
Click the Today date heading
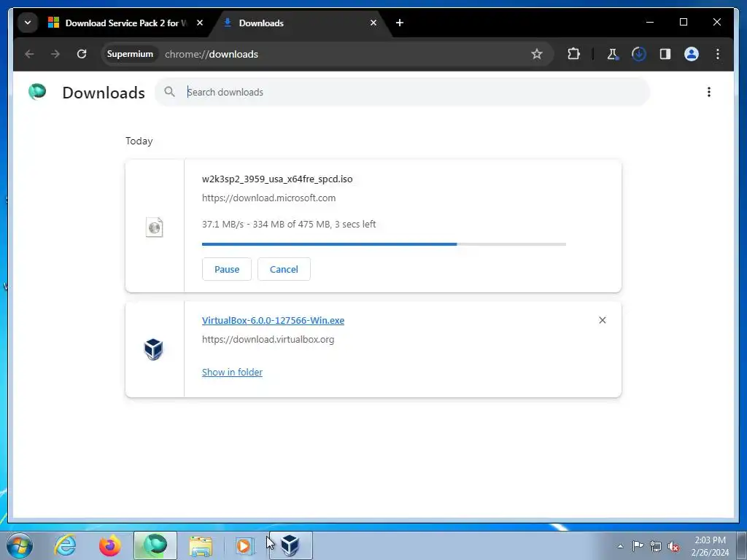(x=139, y=141)
